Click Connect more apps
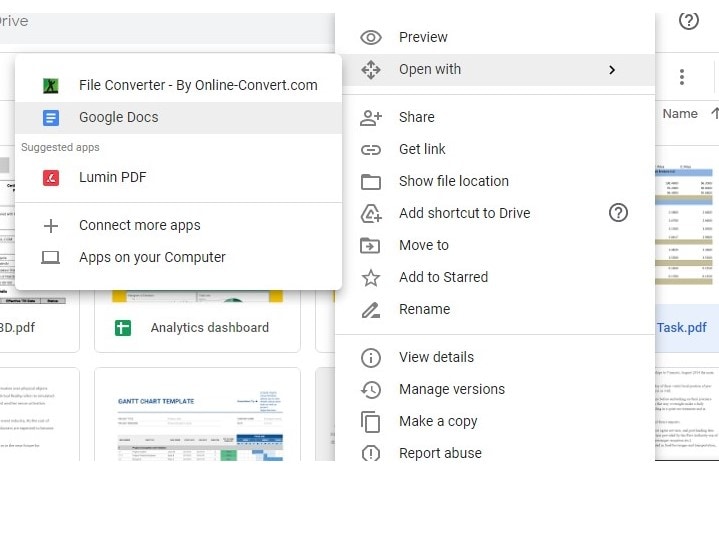This screenshot has width=719, height=533. point(140,225)
